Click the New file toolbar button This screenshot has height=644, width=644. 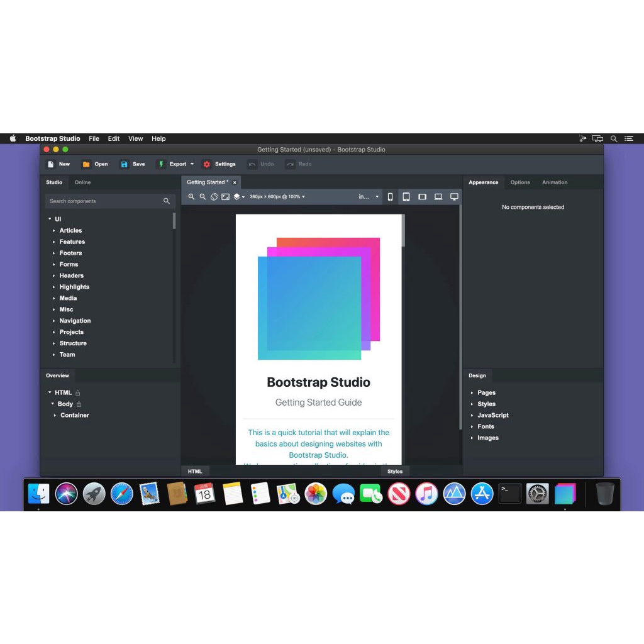(58, 164)
